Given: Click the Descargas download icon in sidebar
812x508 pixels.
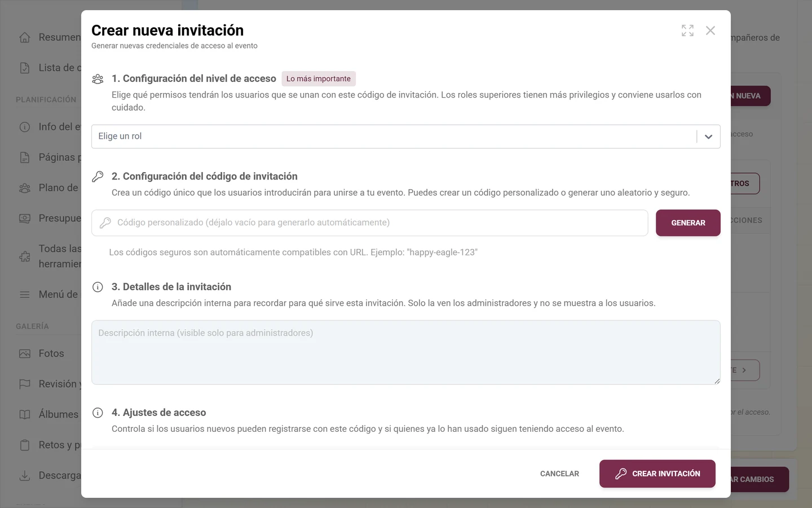Looking at the screenshot, I should tap(25, 475).
